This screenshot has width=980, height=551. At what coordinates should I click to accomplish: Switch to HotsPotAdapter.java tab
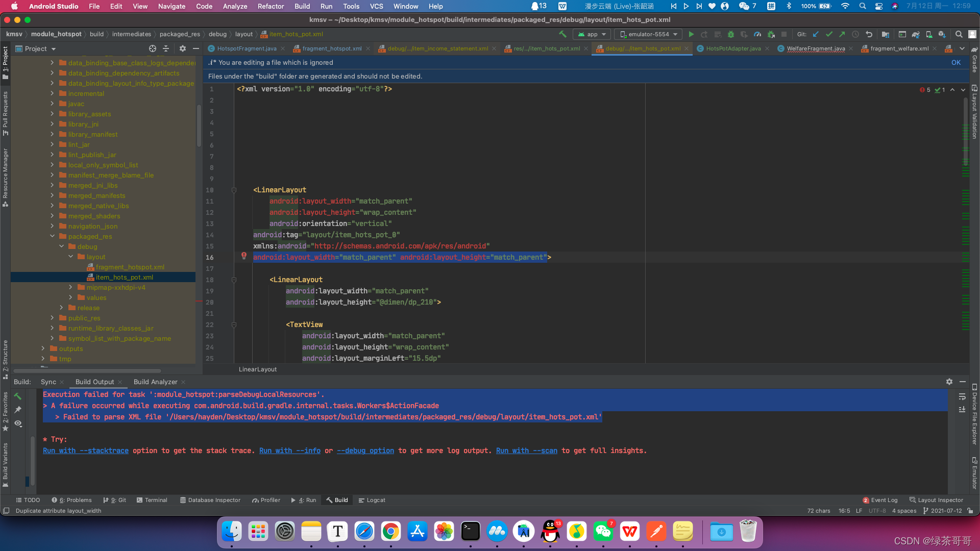click(x=733, y=48)
